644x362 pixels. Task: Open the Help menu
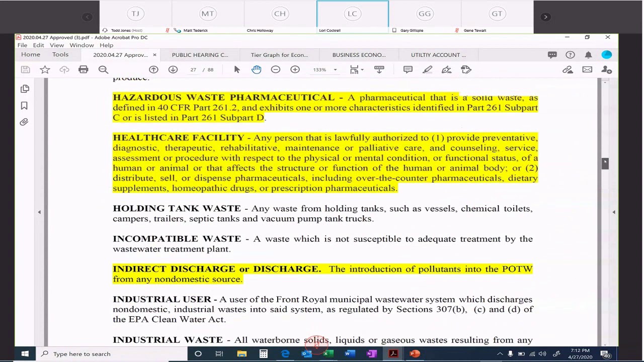(x=106, y=45)
